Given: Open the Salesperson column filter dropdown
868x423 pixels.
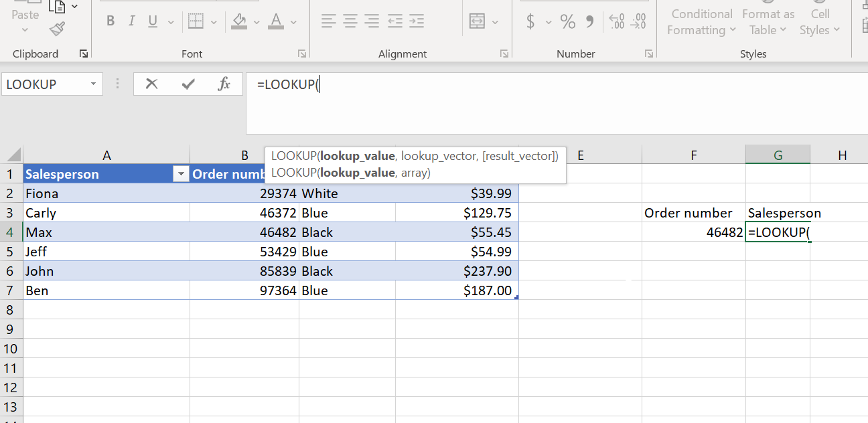Looking at the screenshot, I should 180,173.
